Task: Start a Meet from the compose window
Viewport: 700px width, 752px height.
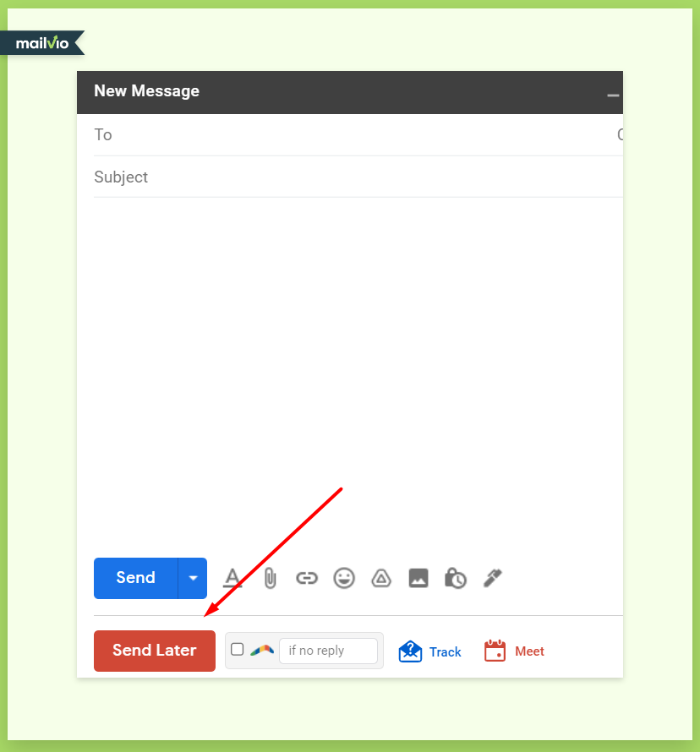Action: coord(513,651)
